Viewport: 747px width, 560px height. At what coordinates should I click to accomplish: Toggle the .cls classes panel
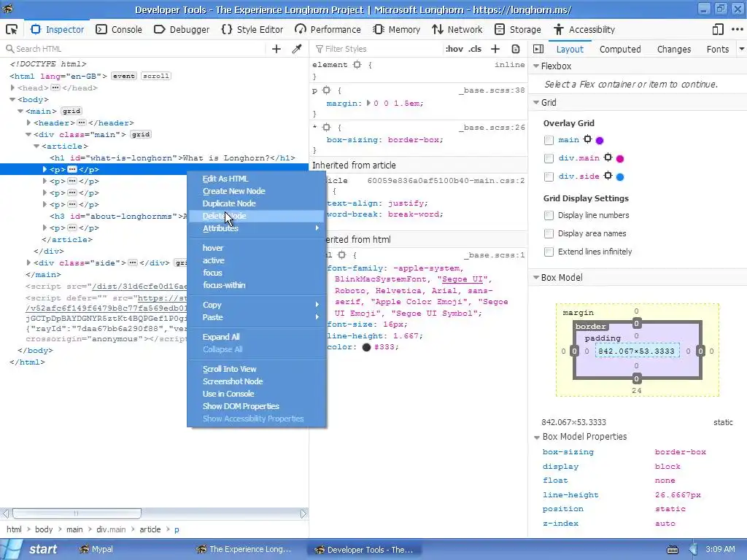pos(474,49)
